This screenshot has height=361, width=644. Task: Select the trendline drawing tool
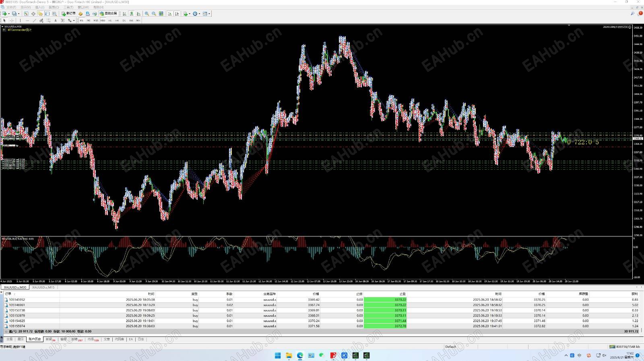pos(34,21)
